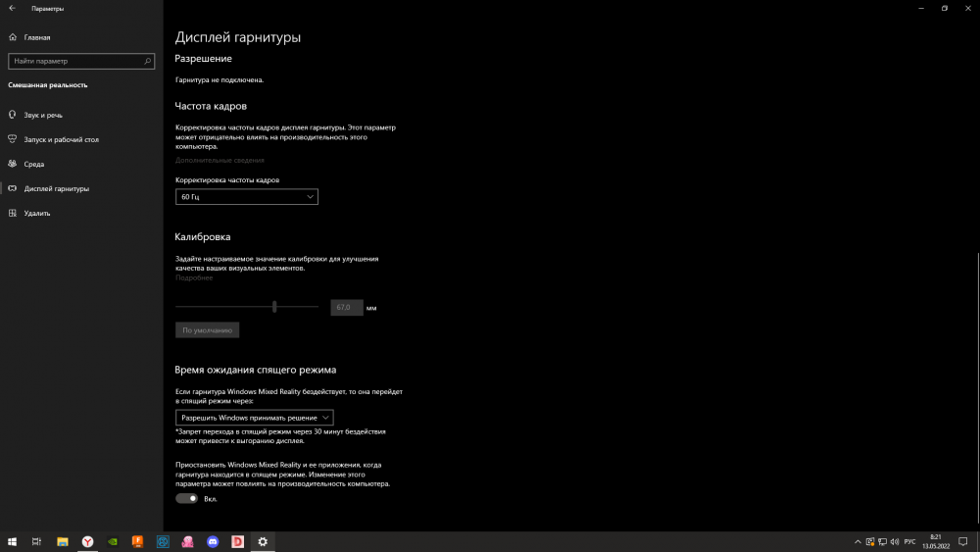Open the volume speaker tray icon
This screenshot has height=552, width=980.
tap(895, 542)
